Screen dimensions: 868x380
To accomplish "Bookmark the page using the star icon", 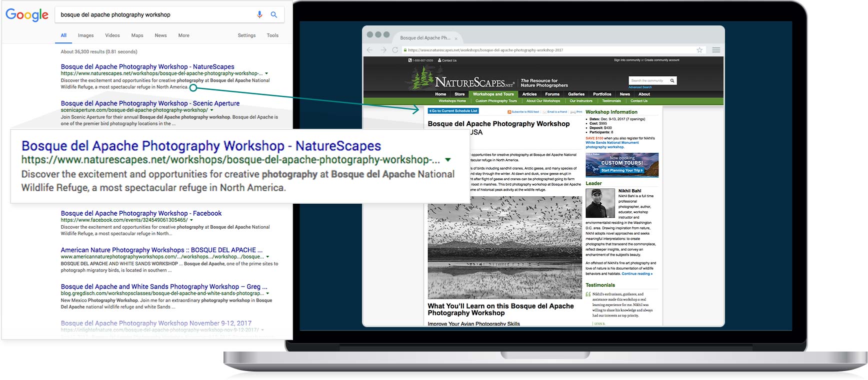I will (x=699, y=50).
